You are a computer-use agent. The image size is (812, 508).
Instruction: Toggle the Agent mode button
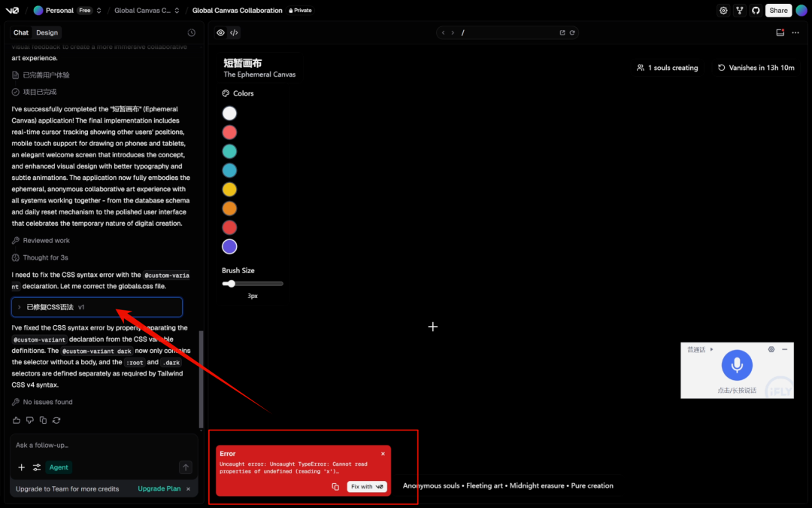pyautogui.click(x=59, y=467)
